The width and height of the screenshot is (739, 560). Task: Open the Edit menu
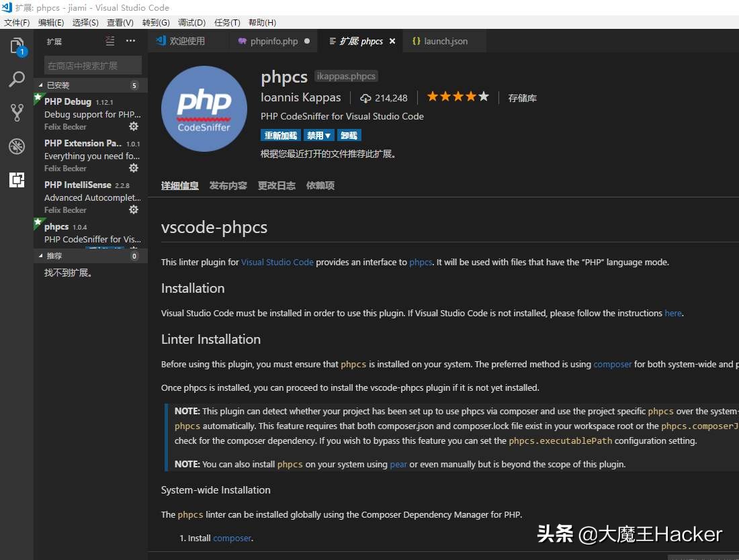[x=51, y=22]
